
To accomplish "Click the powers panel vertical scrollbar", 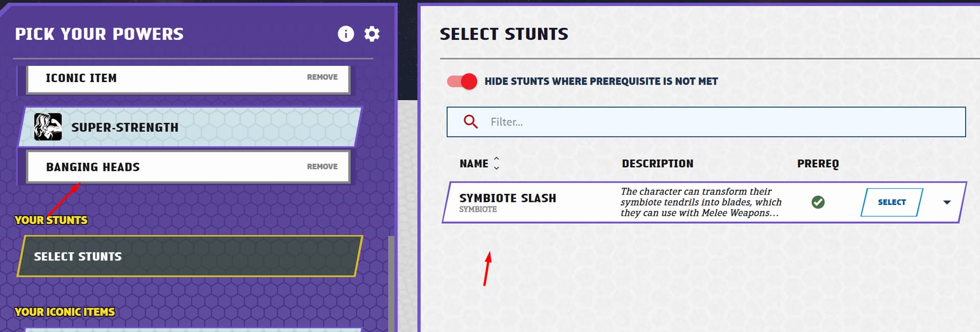I will (391, 284).
